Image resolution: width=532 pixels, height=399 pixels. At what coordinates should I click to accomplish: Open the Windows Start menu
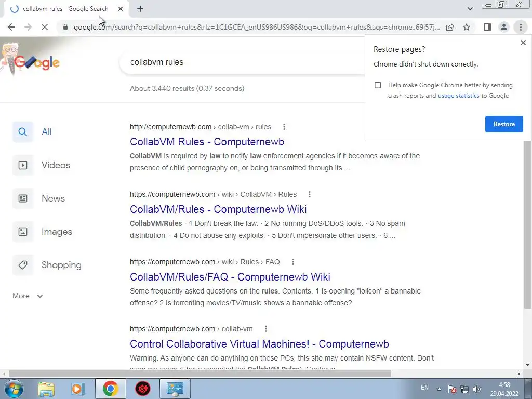point(13,389)
